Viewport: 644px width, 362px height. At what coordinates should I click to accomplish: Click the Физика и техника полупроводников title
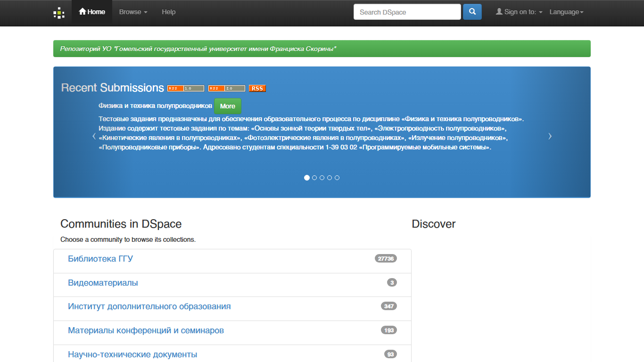pyautogui.click(x=155, y=106)
